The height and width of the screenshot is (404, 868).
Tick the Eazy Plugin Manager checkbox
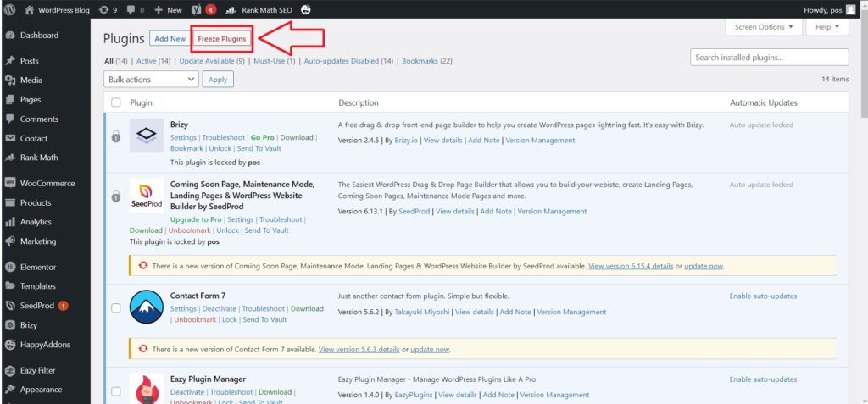115,391
